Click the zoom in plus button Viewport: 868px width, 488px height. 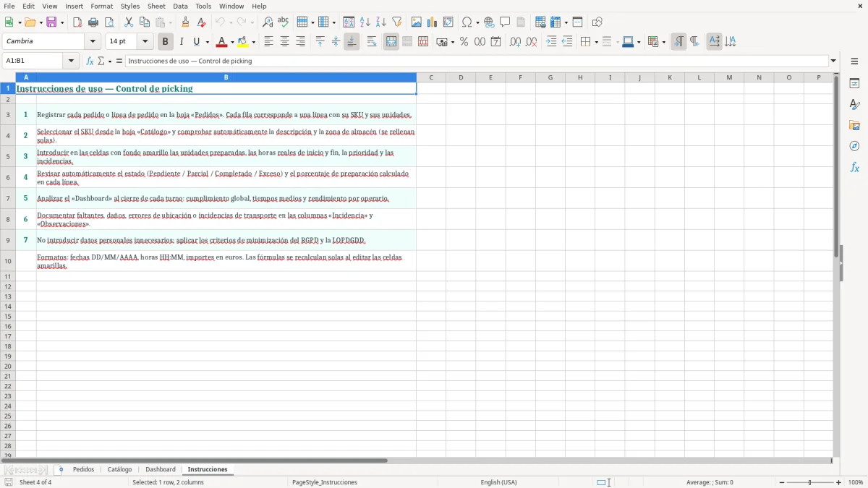point(839,482)
